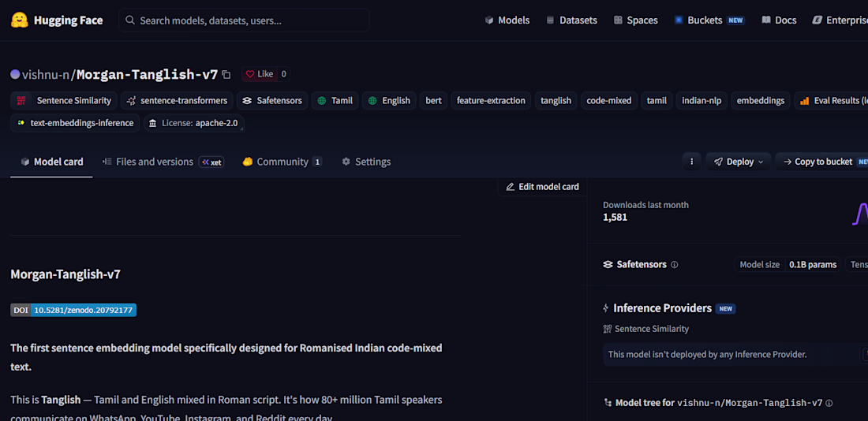Click the Model size 0.1B params badge

[788, 264]
